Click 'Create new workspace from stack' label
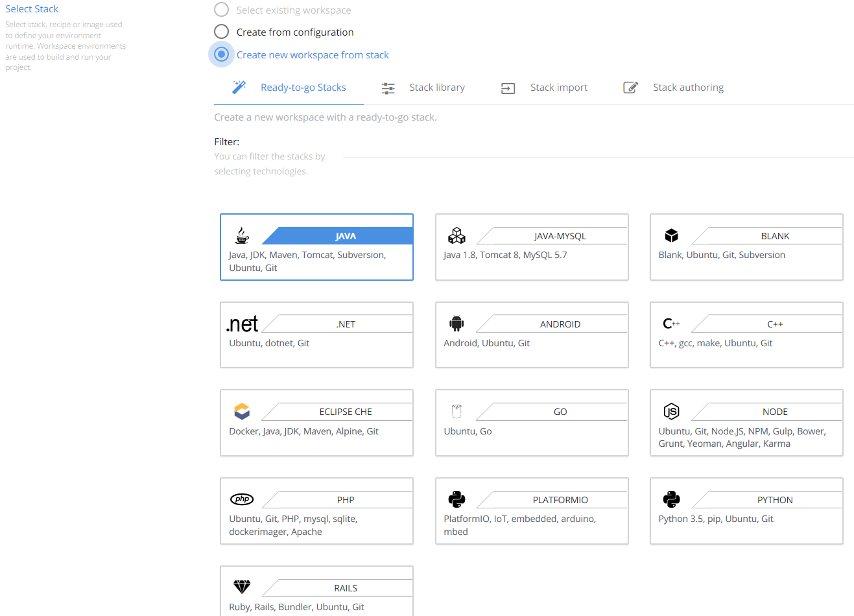This screenshot has height=616, width=854. 313,55
